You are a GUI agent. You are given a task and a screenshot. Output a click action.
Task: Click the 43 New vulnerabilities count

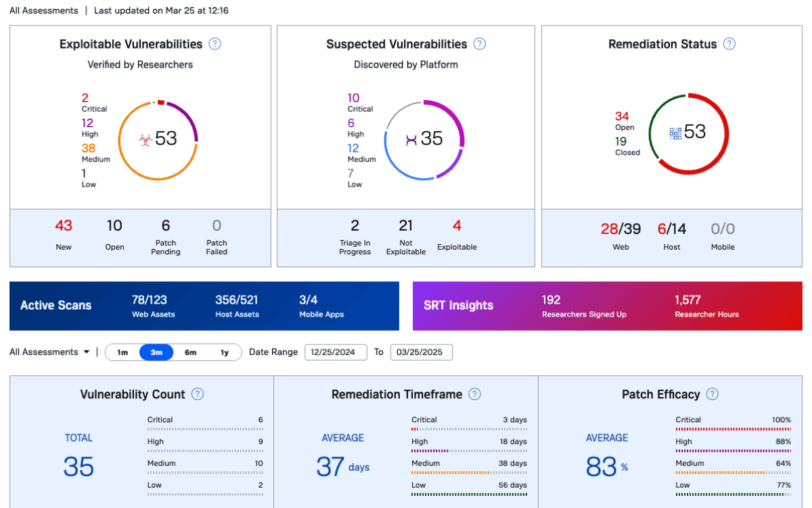tap(64, 226)
